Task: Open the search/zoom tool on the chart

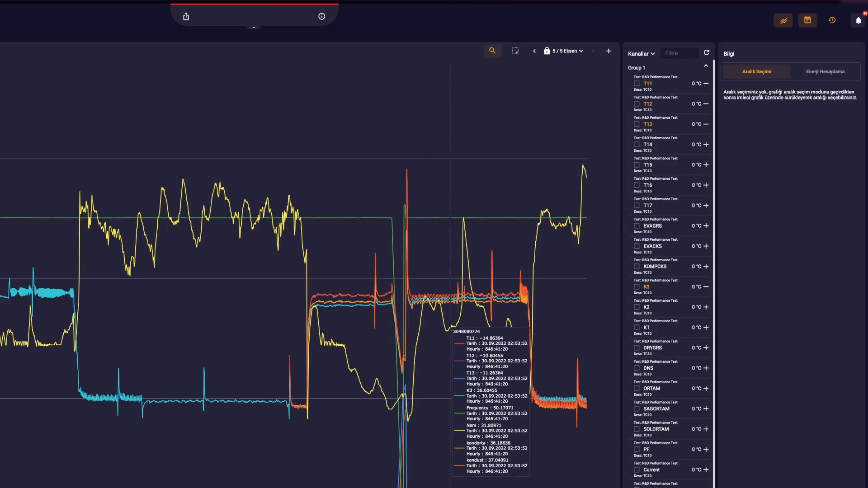Action: point(492,51)
